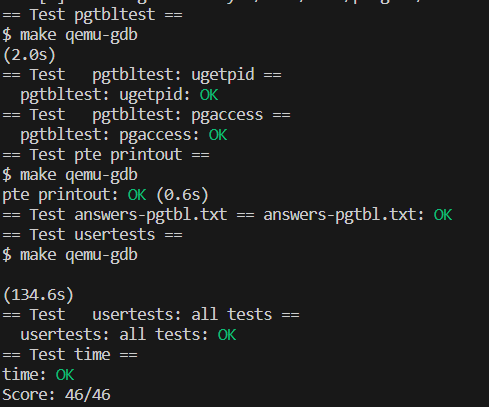This screenshot has width=489, height=407.
Task: Click the OK after answers-pgtbl.txt
Action: click(x=443, y=215)
